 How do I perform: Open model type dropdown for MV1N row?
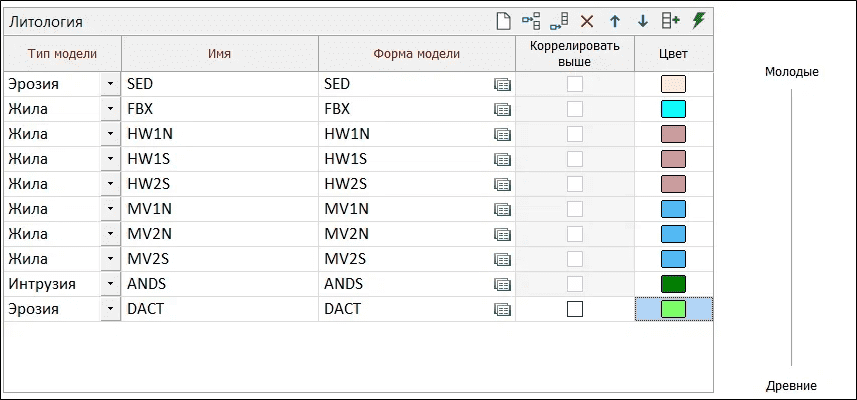pos(110,209)
